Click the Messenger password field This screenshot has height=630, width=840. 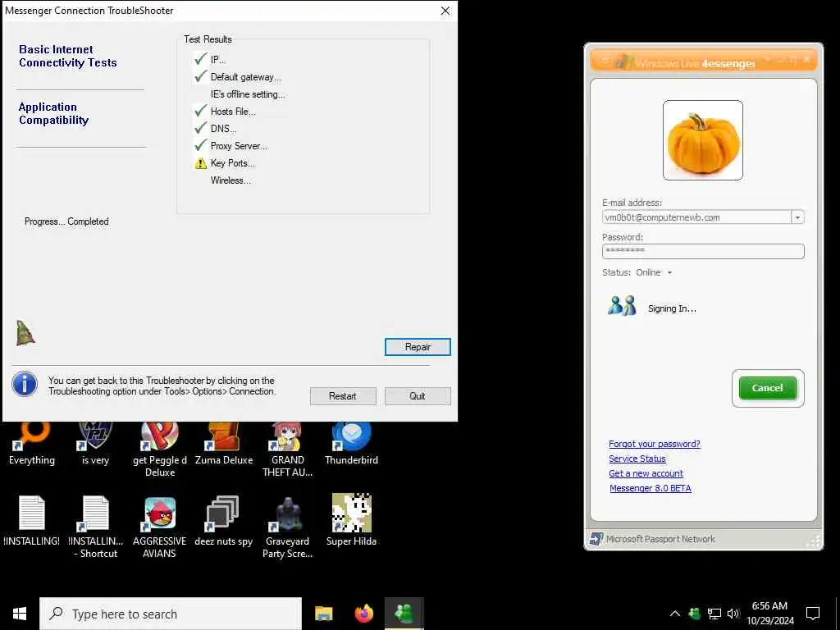click(x=703, y=251)
